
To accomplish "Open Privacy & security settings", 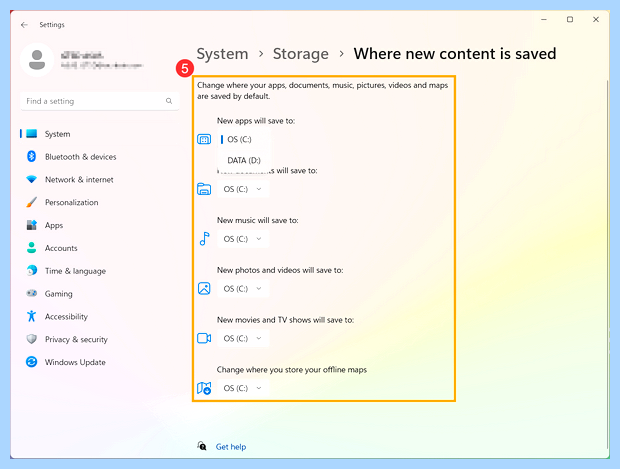I will tap(99, 339).
